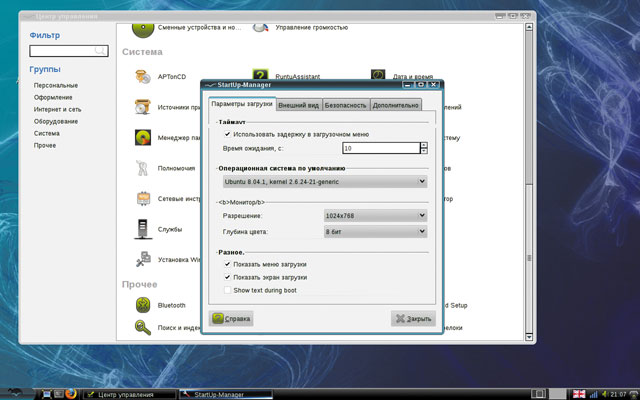Uncheck 'Показать экран загрузки'
This screenshot has width=640, height=400.
227,277
